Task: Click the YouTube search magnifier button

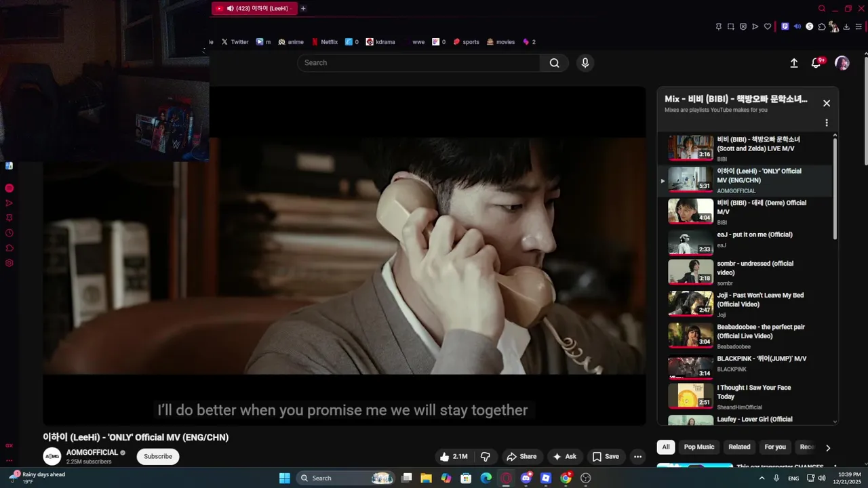Action: pyautogui.click(x=554, y=63)
